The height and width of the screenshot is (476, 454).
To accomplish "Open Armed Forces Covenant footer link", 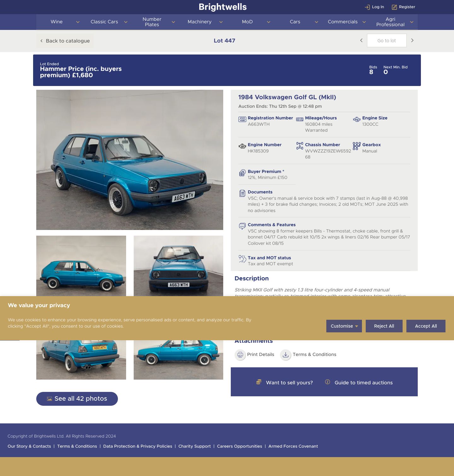I will coord(293,446).
